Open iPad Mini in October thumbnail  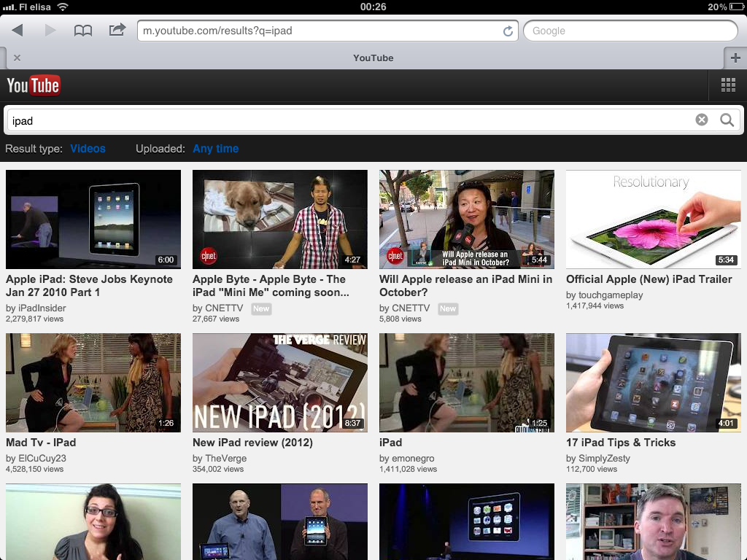click(x=467, y=219)
